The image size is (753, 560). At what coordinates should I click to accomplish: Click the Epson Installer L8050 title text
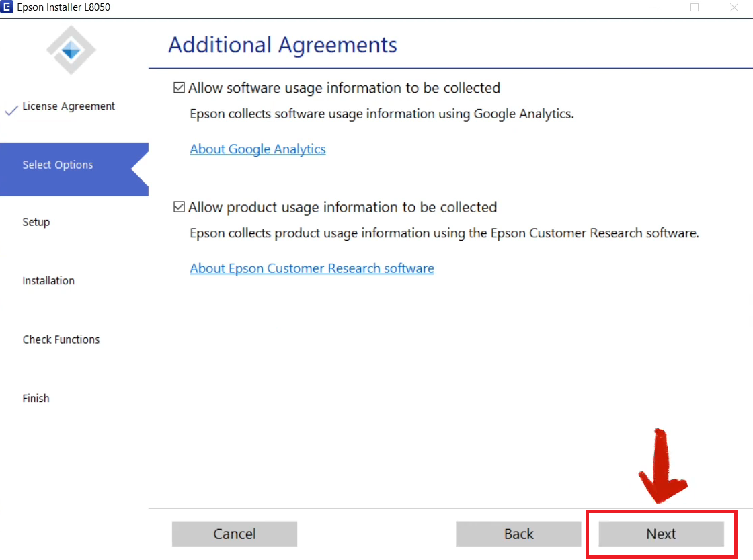pyautogui.click(x=64, y=7)
